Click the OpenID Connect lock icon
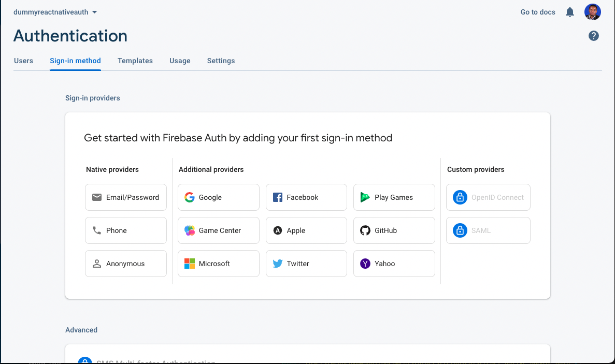615x364 pixels. click(460, 197)
